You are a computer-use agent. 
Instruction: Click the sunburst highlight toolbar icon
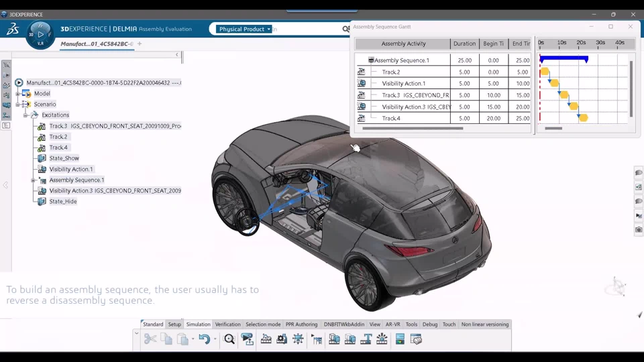pos(382,339)
